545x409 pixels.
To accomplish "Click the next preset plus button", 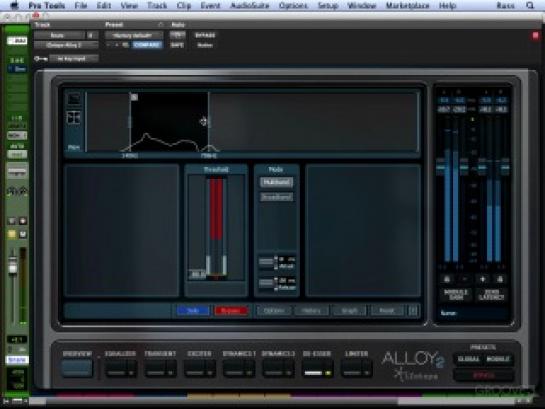I will coord(117,45).
